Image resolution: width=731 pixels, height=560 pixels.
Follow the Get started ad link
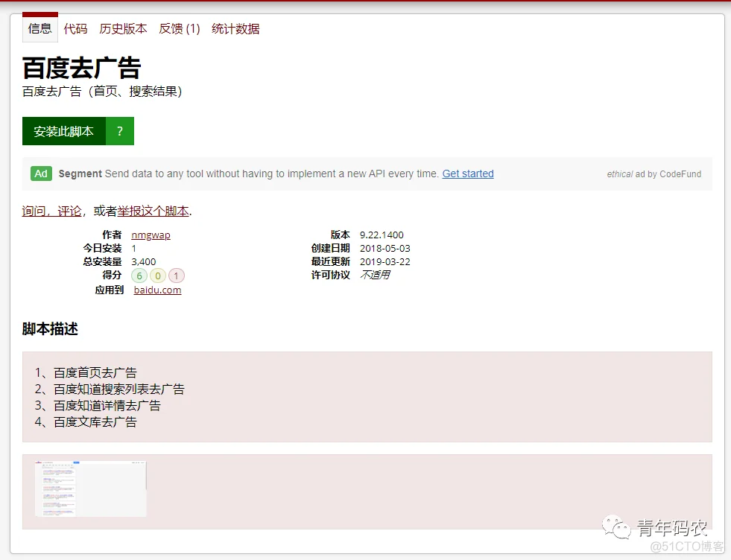point(468,174)
